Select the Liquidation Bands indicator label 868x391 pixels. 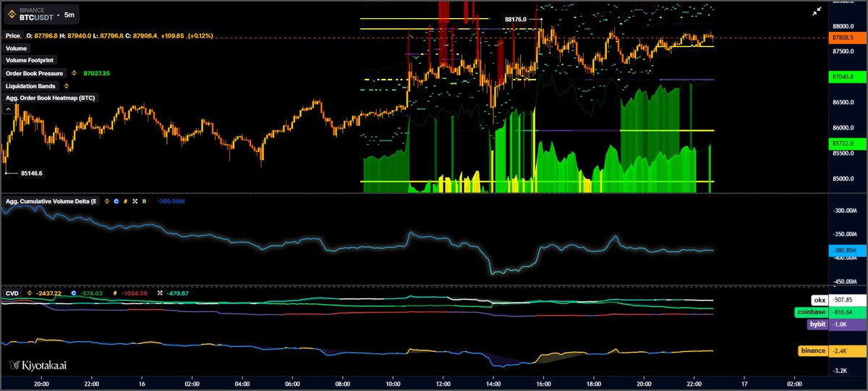coord(30,85)
